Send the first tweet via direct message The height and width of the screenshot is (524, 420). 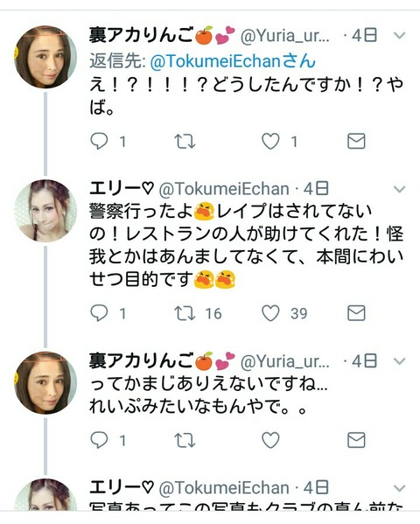(356, 142)
